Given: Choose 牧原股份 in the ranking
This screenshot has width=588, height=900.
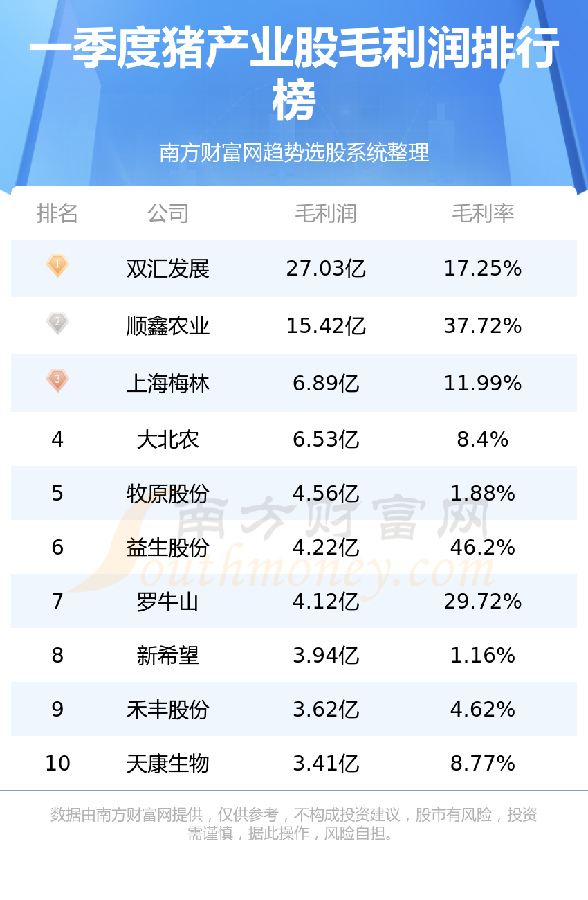Looking at the screenshot, I should click(168, 494).
